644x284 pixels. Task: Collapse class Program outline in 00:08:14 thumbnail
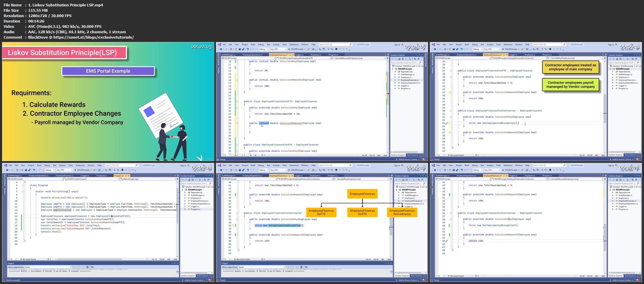23,185
